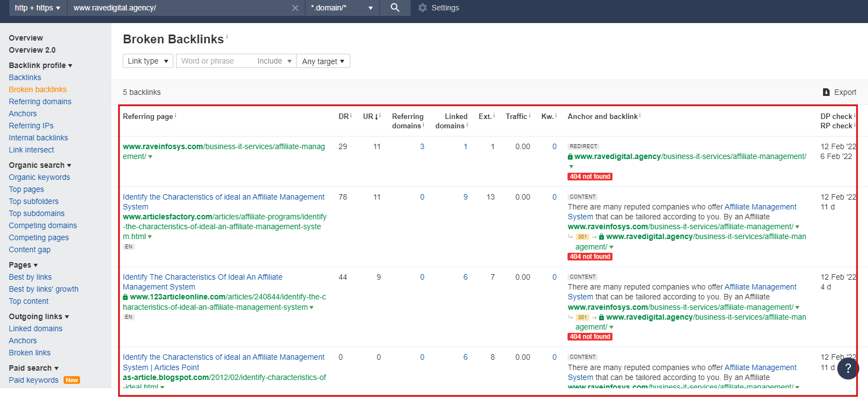Click the lock icon before www.123articleonline.com
This screenshot has width=868, height=397.
click(126, 297)
